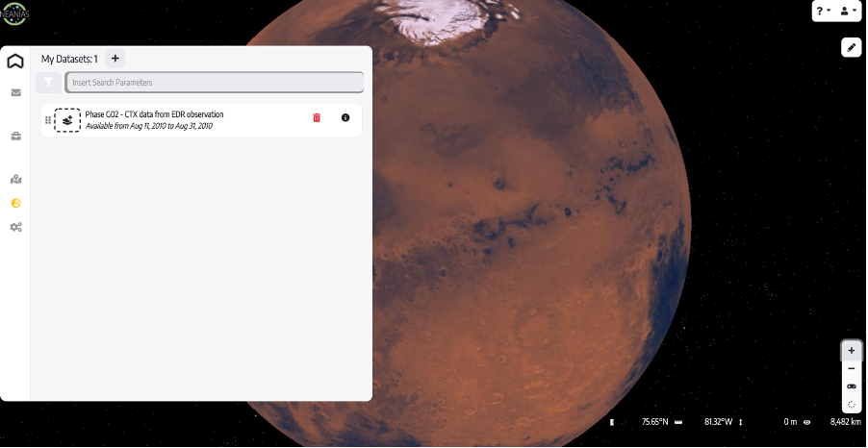Open the gears settings icon in sidebar
The image size is (868, 448).
click(15, 228)
